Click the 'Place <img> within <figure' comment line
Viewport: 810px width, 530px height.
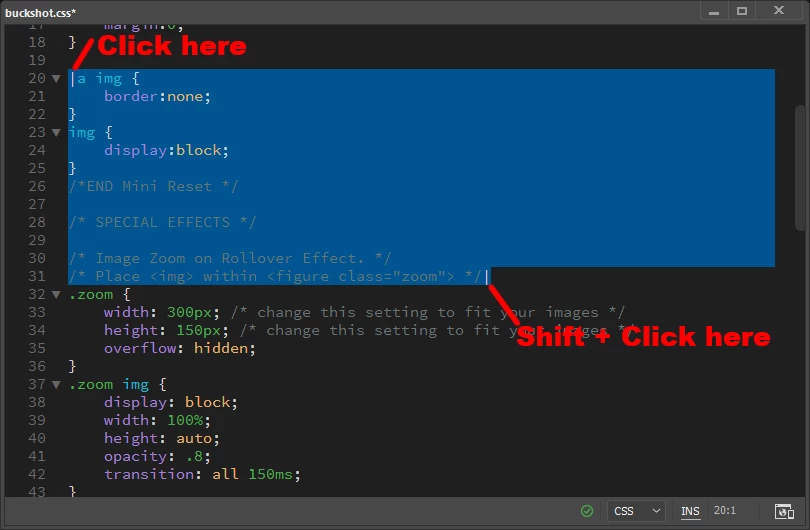point(275,276)
